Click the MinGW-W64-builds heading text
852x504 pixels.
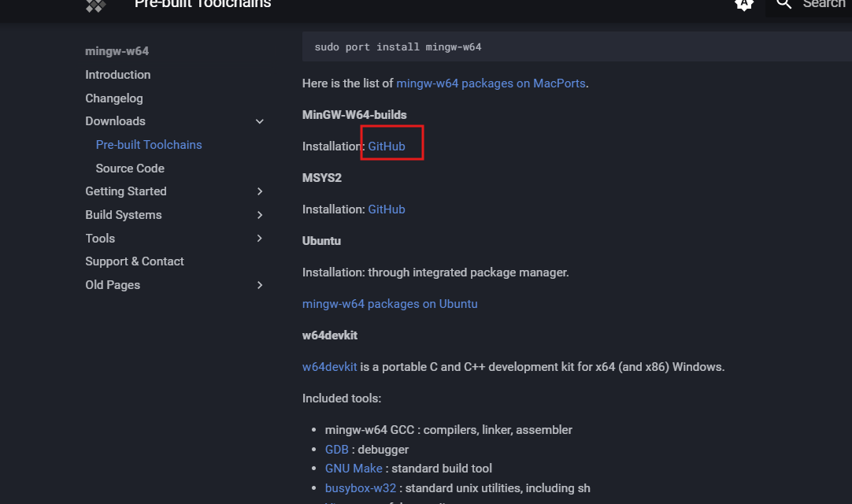click(354, 115)
